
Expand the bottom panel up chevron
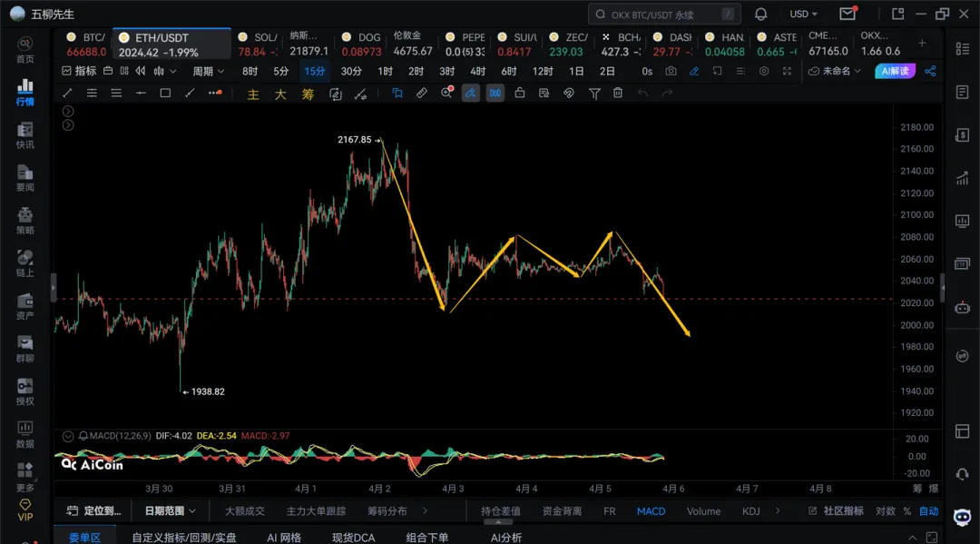tap(913, 538)
